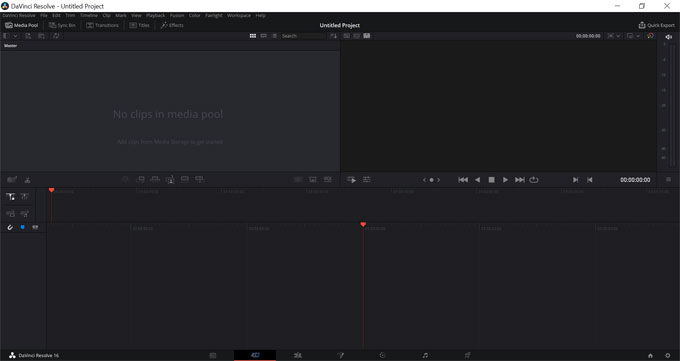Add a blue marker to the timeline
This screenshot has height=361, width=680.
(x=23, y=227)
